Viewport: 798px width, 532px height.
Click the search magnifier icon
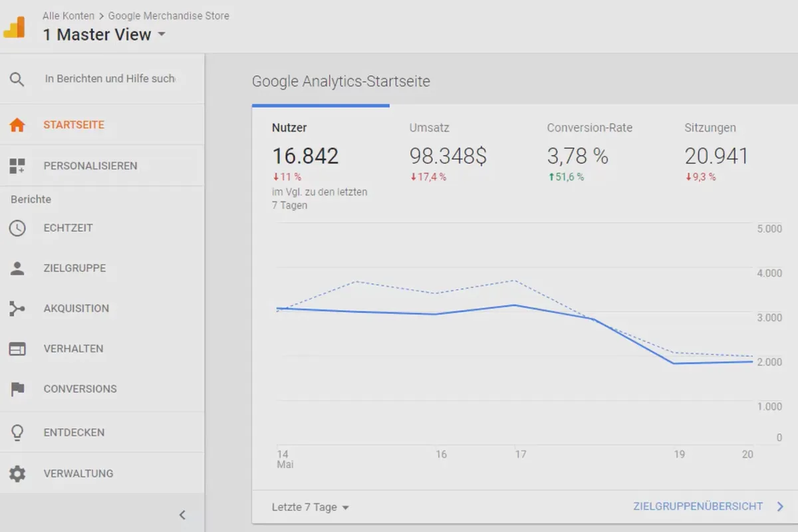pos(17,80)
